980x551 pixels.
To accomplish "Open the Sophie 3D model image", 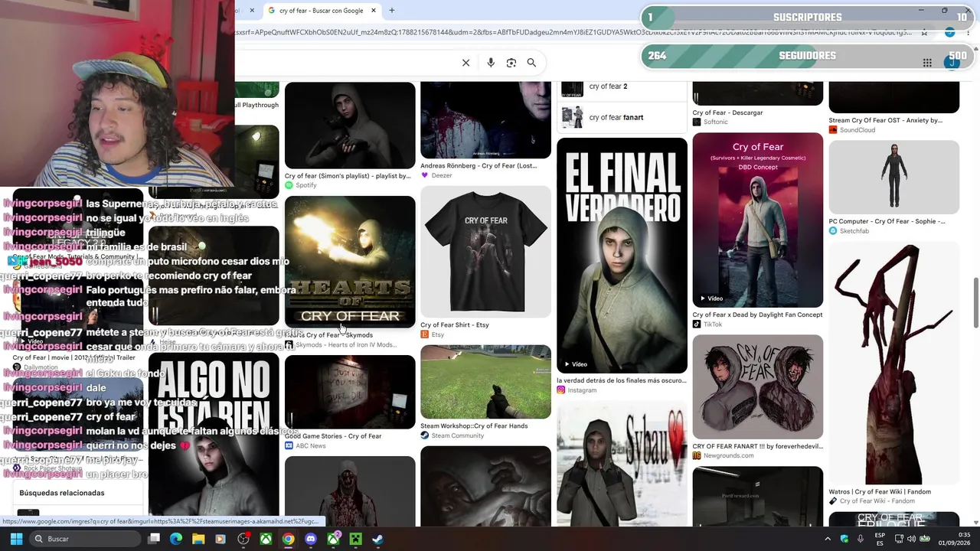I will tap(894, 177).
